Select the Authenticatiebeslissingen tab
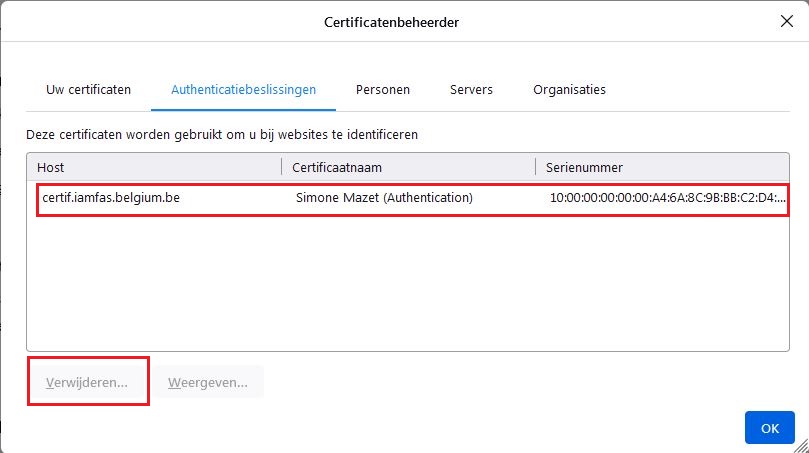The height and width of the screenshot is (453, 809). pyautogui.click(x=243, y=89)
